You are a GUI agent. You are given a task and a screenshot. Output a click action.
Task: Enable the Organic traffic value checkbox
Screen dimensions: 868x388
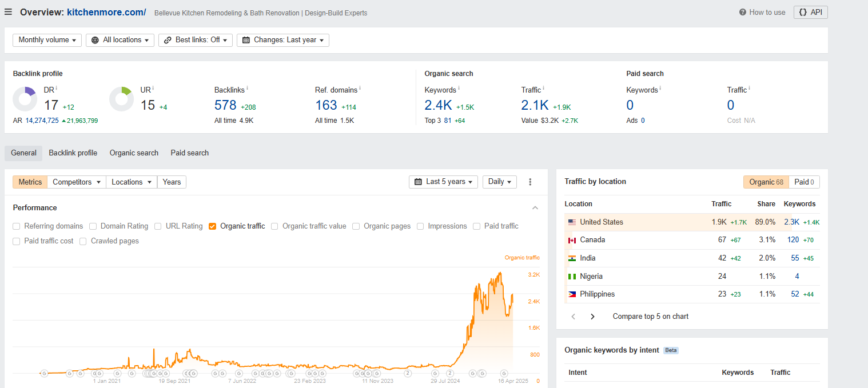pyautogui.click(x=274, y=226)
